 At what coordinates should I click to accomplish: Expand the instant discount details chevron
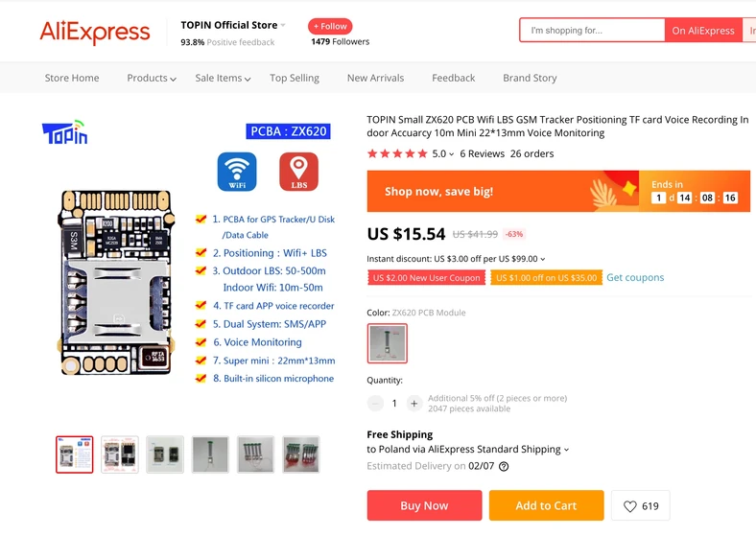(543, 259)
